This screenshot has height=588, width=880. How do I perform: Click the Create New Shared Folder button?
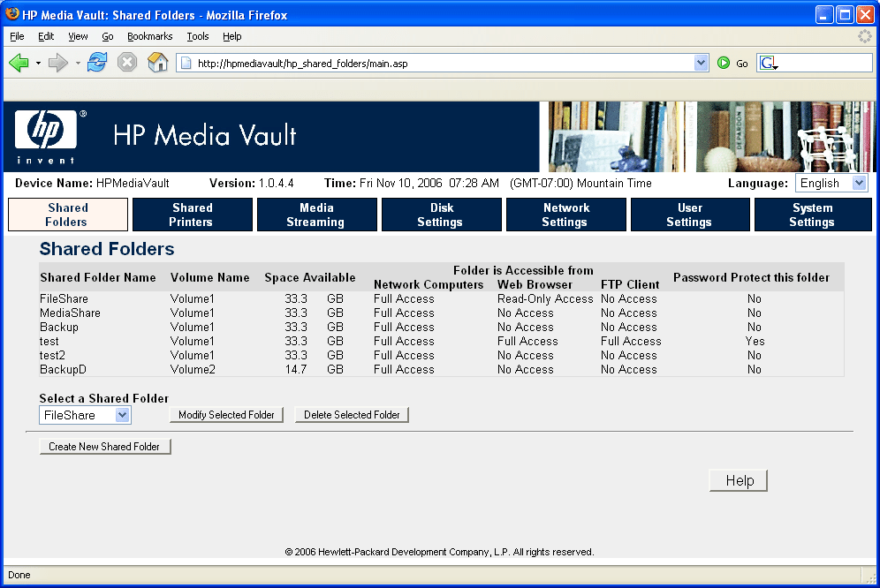click(104, 446)
